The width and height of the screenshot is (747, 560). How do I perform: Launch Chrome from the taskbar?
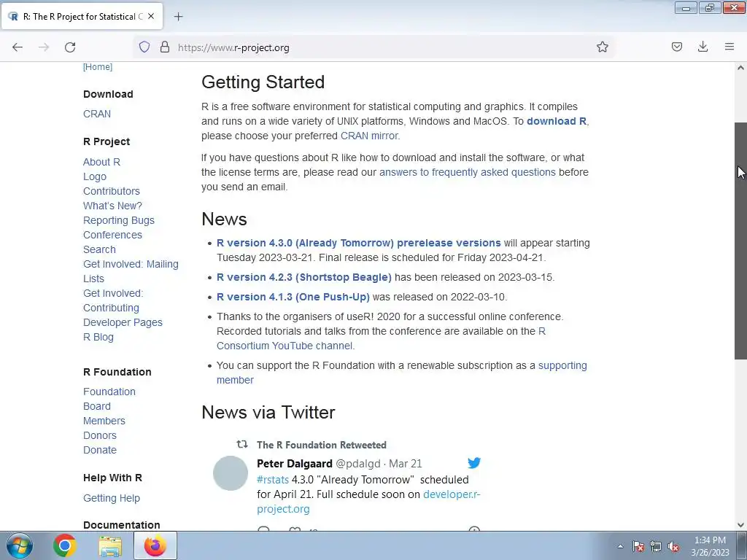tap(65, 545)
